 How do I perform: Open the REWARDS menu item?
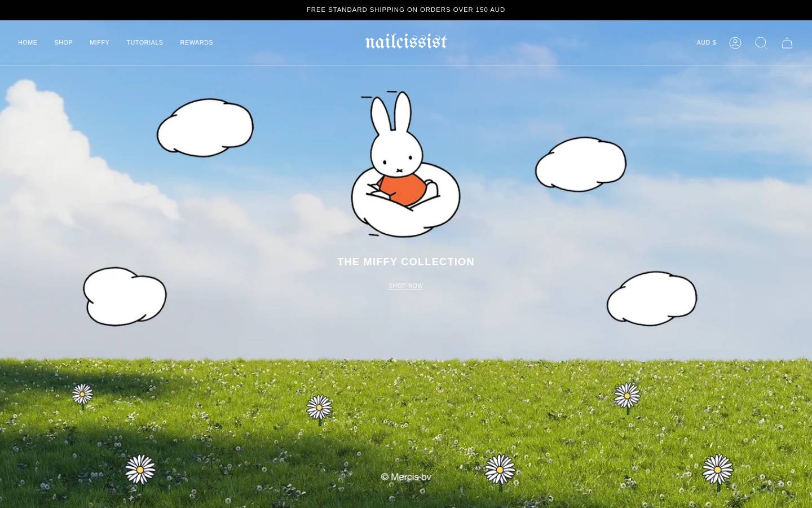point(196,43)
